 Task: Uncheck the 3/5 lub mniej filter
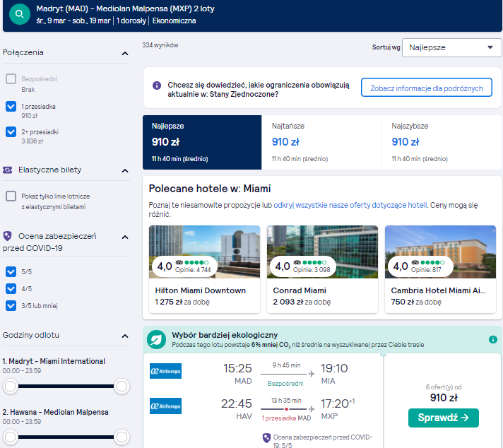[x=11, y=306]
